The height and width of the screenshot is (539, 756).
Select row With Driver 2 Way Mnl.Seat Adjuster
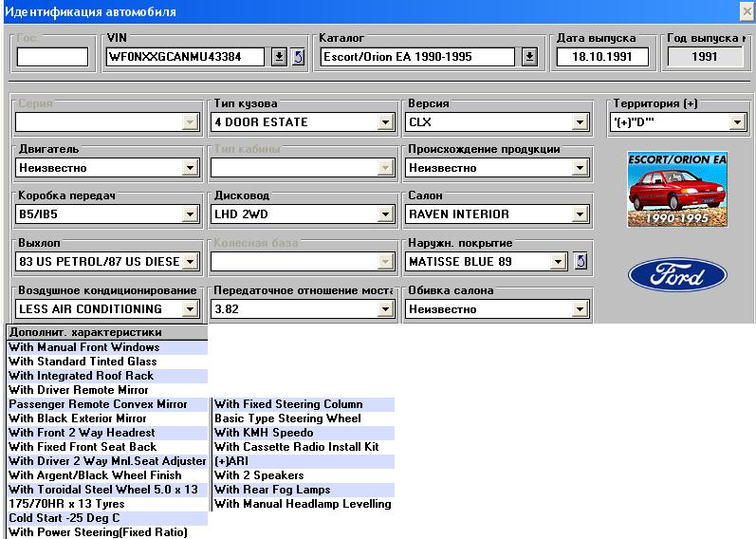coord(107,461)
